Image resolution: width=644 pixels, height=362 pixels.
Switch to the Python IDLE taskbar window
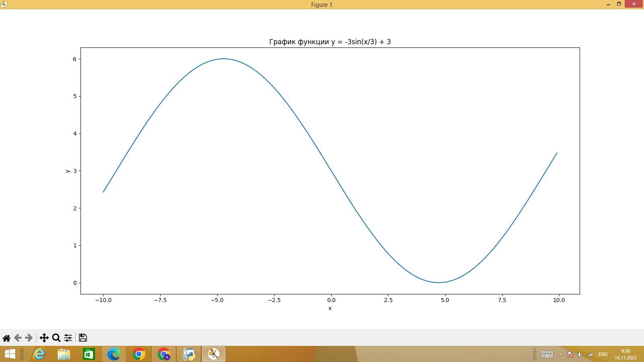click(x=189, y=354)
